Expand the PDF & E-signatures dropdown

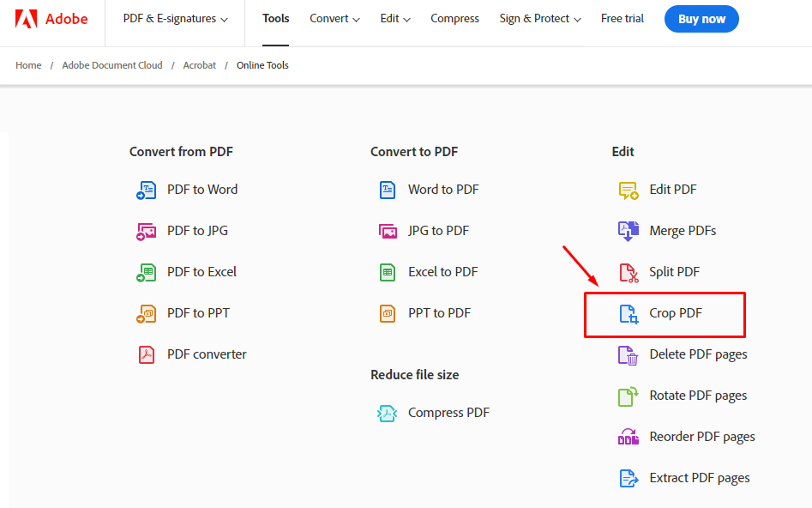[174, 17]
